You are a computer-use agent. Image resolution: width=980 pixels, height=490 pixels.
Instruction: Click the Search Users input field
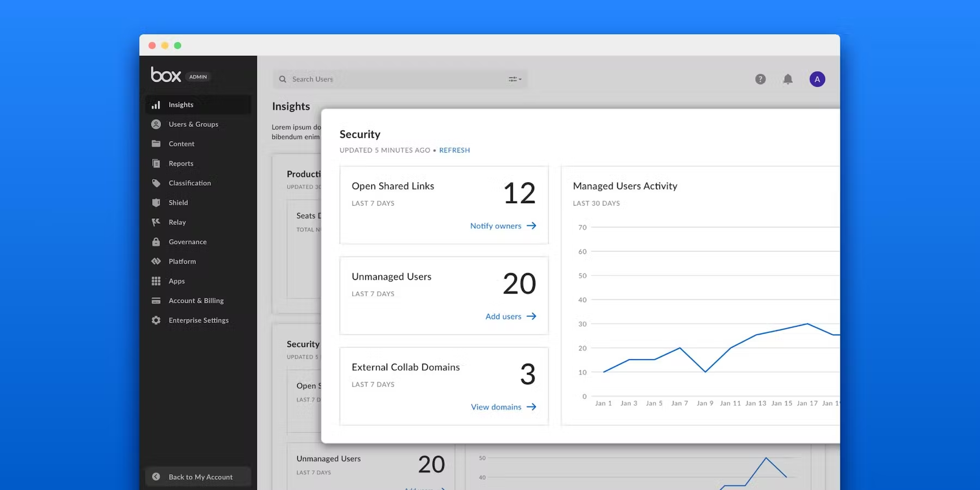[x=392, y=79]
